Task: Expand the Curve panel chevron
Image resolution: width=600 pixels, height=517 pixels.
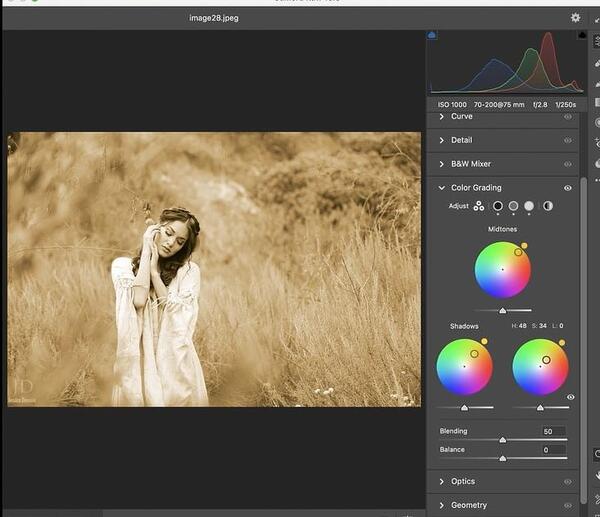Action: click(x=442, y=116)
